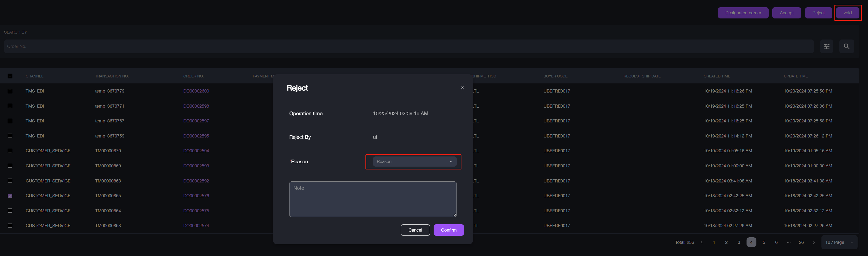Go to page 5

tap(764, 242)
